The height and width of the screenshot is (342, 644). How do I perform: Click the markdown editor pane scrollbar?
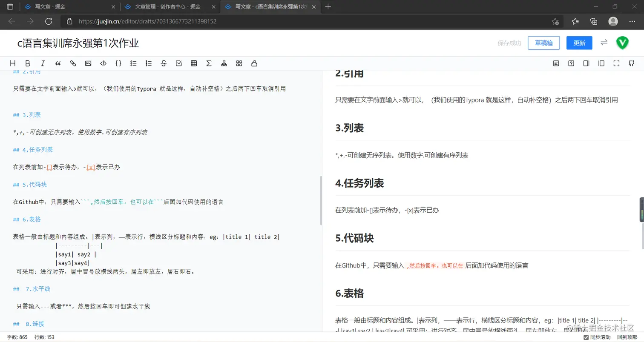click(321, 201)
